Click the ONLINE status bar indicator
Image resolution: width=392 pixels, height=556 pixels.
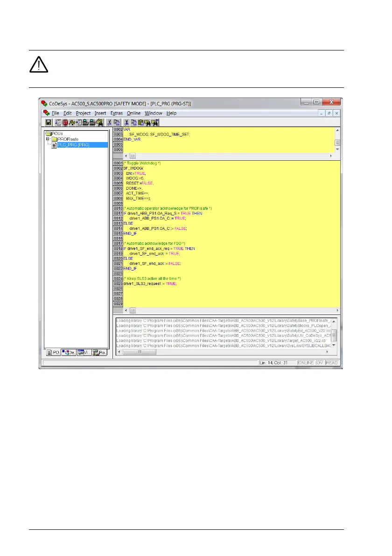click(x=306, y=363)
